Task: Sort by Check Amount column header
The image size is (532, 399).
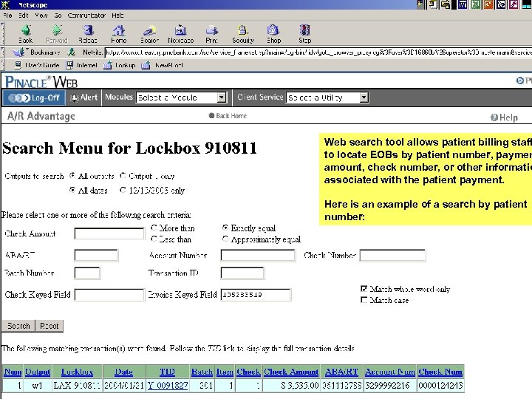Action: pyautogui.click(x=291, y=372)
